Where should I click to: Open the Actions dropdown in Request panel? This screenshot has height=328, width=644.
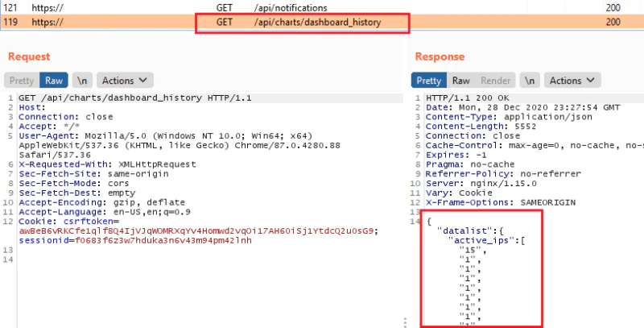[x=125, y=81]
